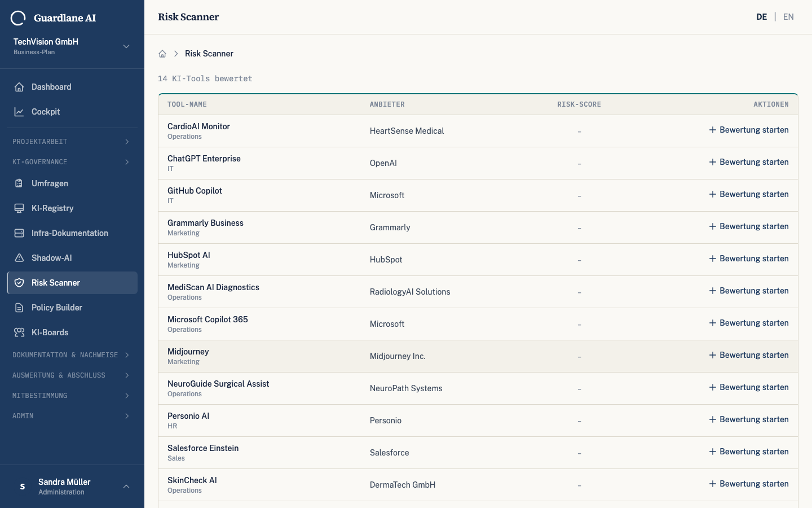Start Bewertung for MediScan AI Diagnostics

749,291
